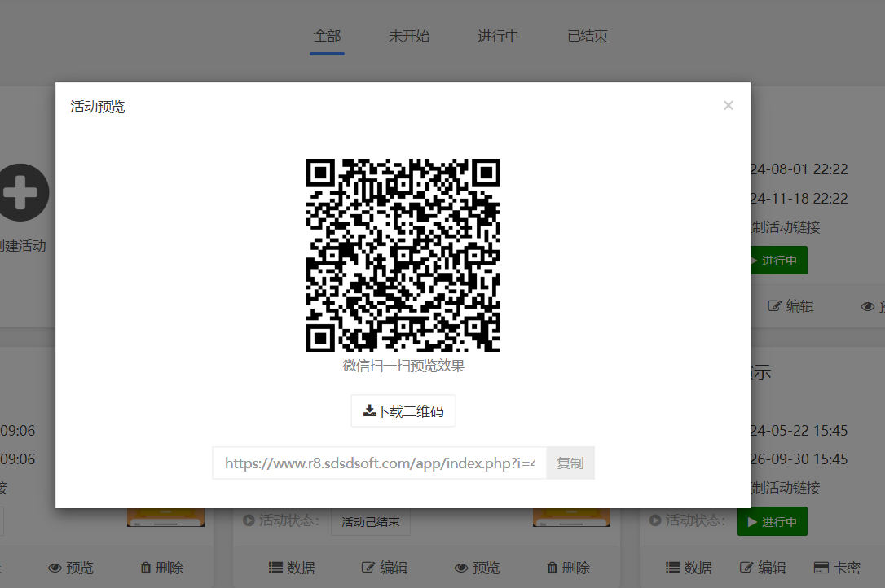Click the 24-08-01 22:22 date text
The image size is (885, 588).
(799, 169)
